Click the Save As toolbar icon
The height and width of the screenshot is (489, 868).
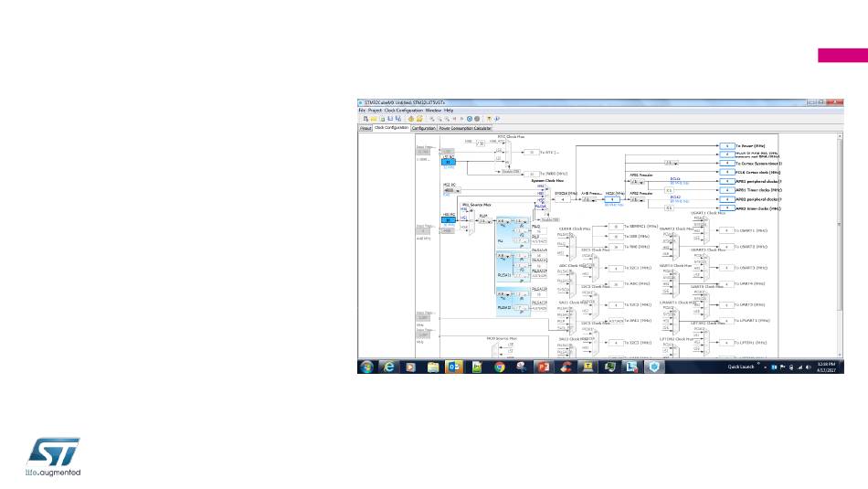(x=398, y=119)
